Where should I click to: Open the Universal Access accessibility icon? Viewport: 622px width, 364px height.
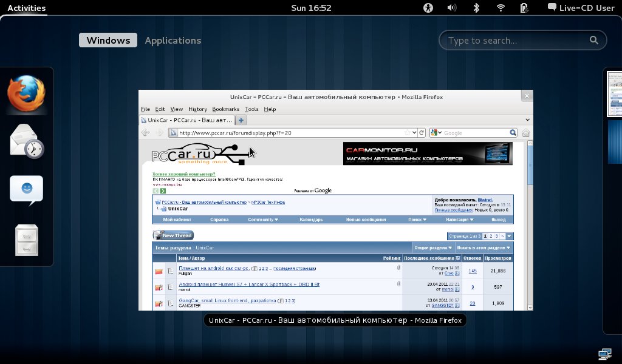tap(428, 8)
